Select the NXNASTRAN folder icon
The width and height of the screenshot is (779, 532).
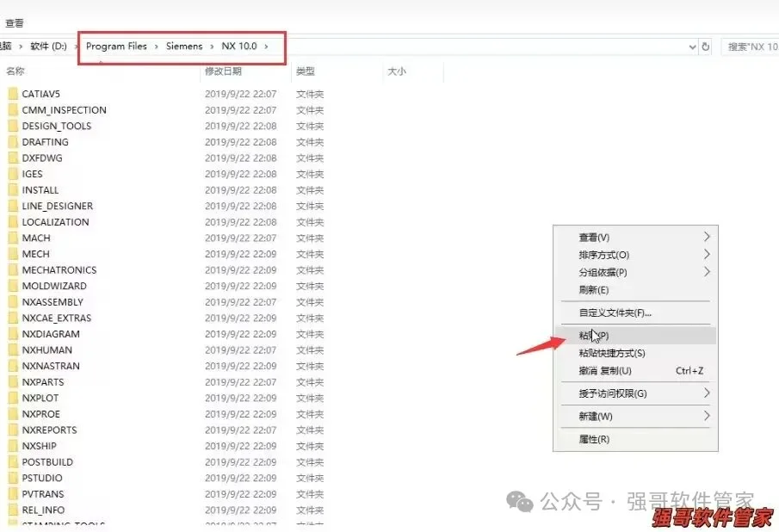13,366
